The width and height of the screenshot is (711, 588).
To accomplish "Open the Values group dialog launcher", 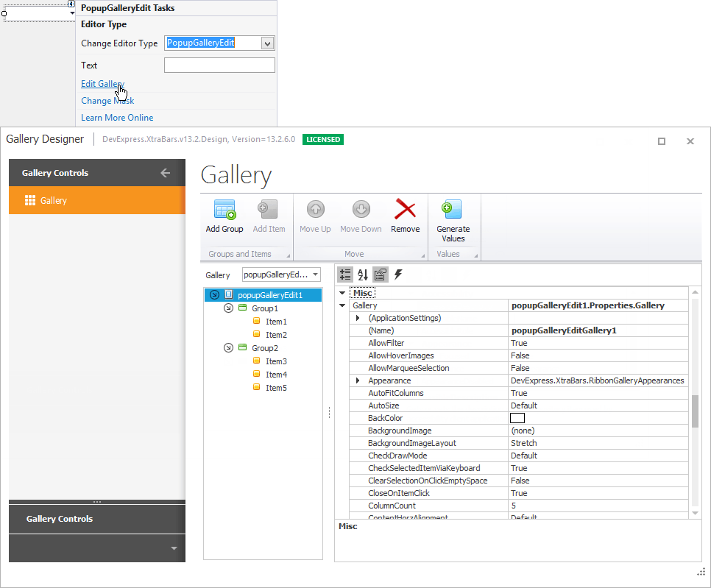I will click(x=475, y=255).
